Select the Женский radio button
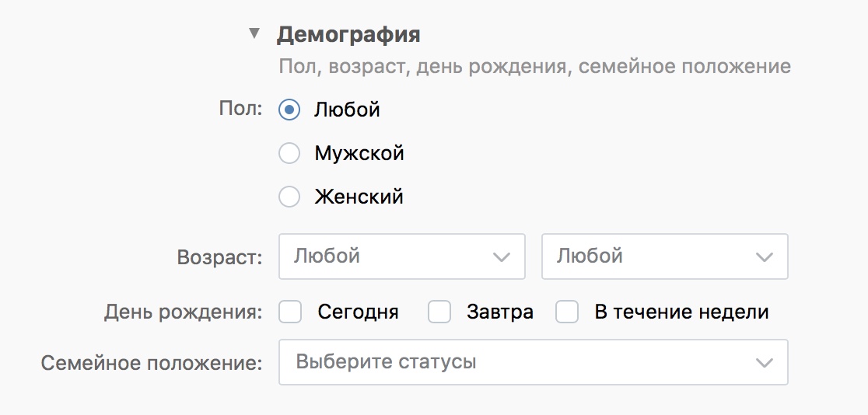 (x=289, y=197)
